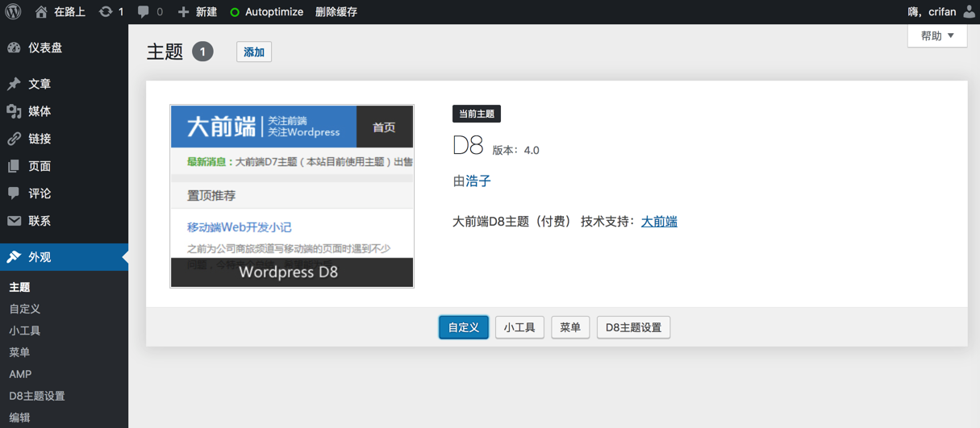Click the Appearance paintbrush icon
This screenshot has width=980, height=428.
click(14, 257)
